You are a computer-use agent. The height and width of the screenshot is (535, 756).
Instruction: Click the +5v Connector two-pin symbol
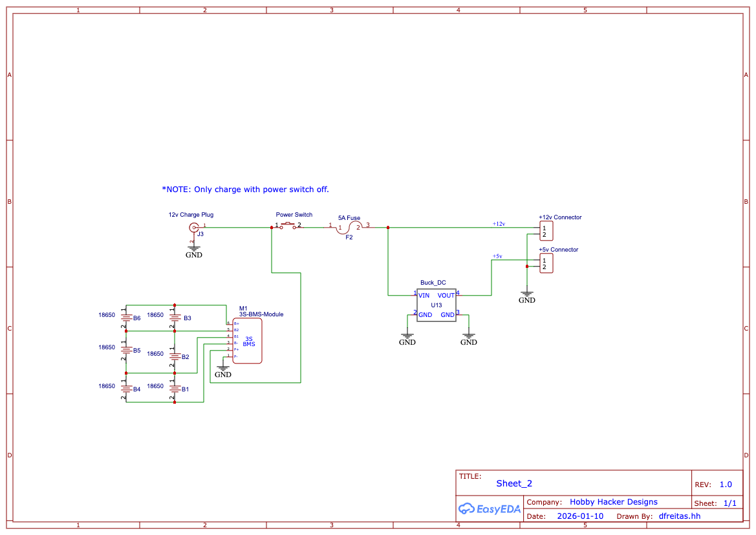click(546, 263)
